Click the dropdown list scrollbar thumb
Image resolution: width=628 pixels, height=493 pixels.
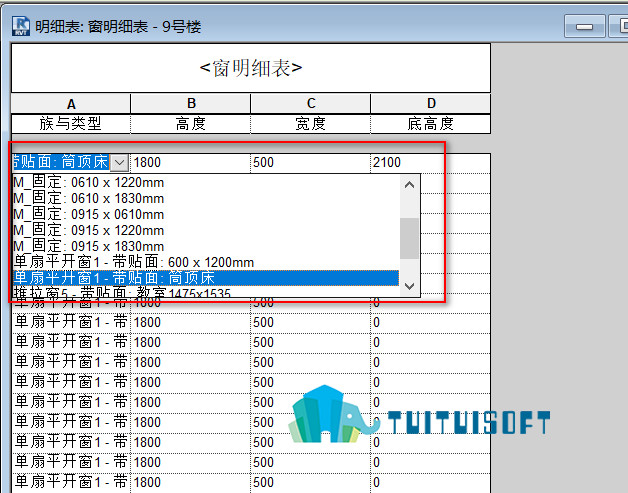click(x=409, y=239)
